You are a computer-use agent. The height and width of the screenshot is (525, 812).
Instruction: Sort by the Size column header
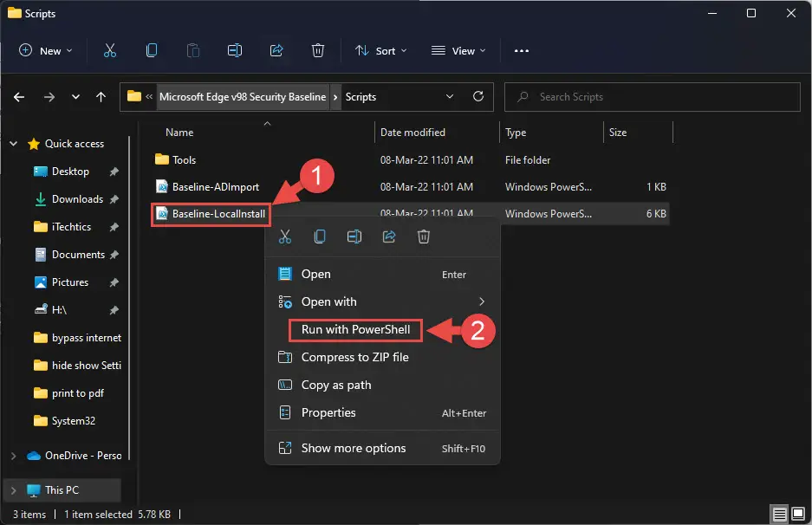click(618, 133)
